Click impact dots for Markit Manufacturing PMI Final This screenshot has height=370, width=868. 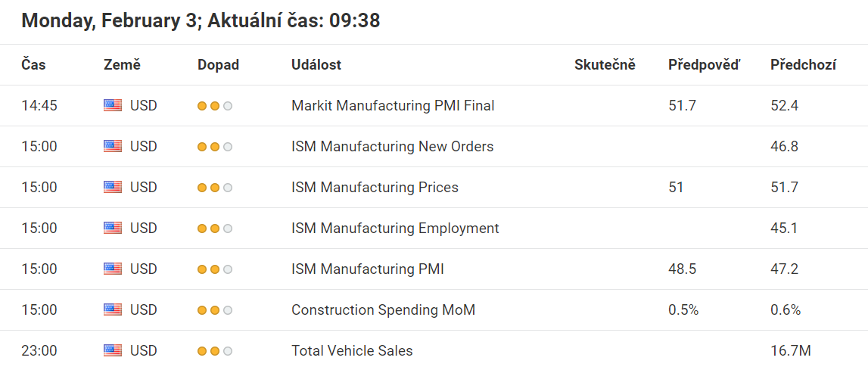(x=215, y=106)
